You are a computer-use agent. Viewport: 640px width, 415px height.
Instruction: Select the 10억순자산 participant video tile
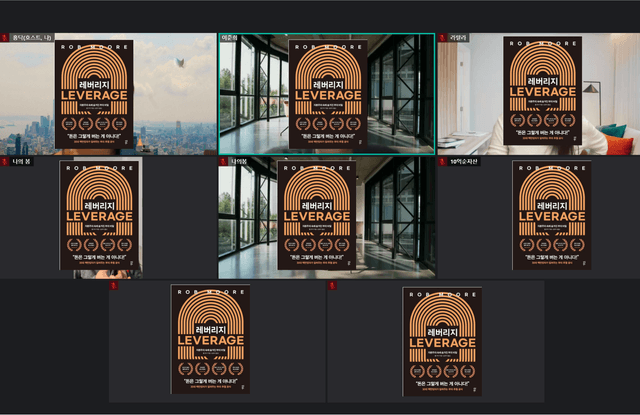[x=539, y=217]
